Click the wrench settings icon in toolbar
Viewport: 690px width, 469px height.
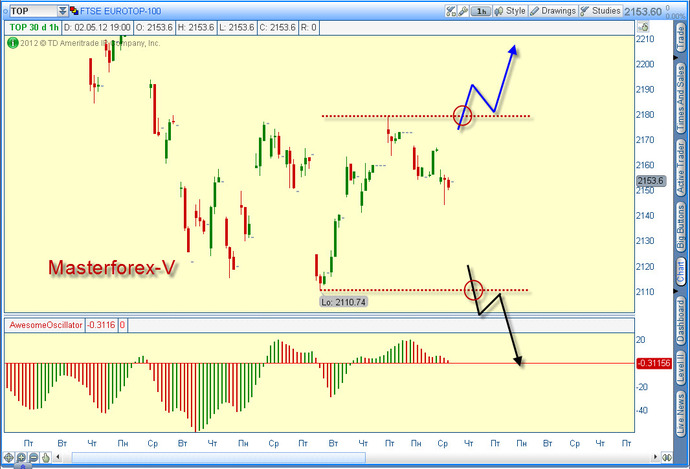[462, 11]
